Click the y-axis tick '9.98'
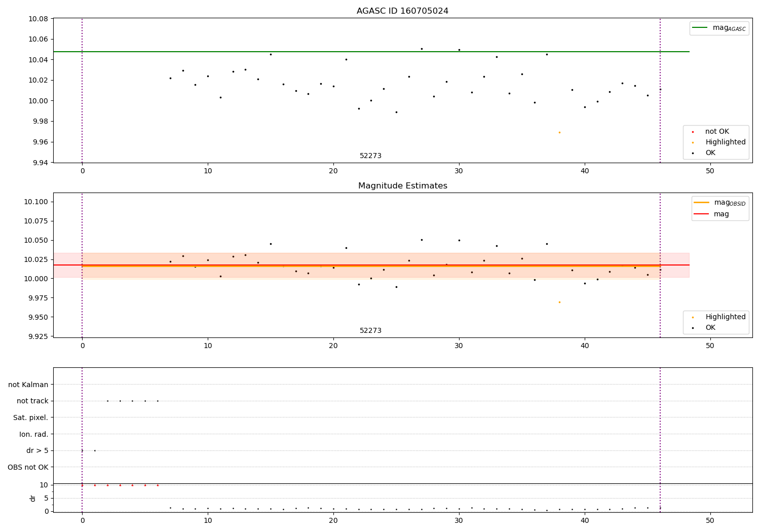Image resolution: width=760 pixels, height=532 pixels. tap(40, 122)
